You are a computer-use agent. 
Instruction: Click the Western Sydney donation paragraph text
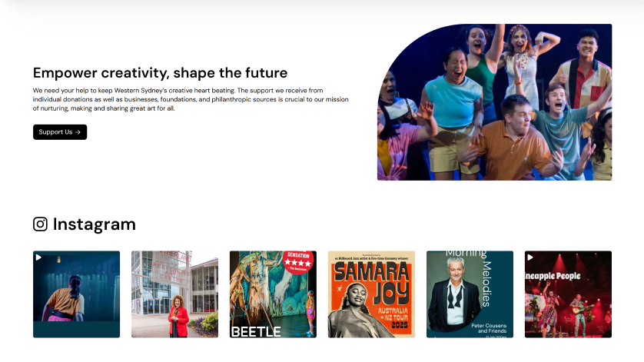click(191, 99)
